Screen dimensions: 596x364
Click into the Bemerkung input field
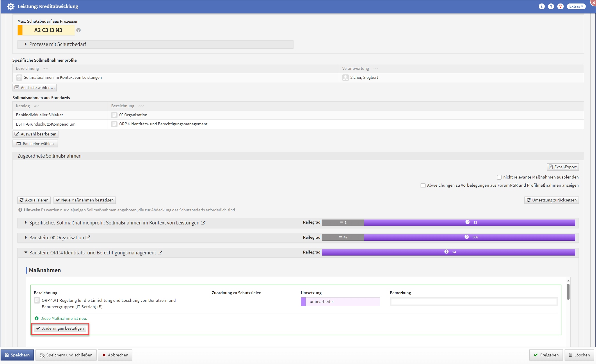click(474, 301)
